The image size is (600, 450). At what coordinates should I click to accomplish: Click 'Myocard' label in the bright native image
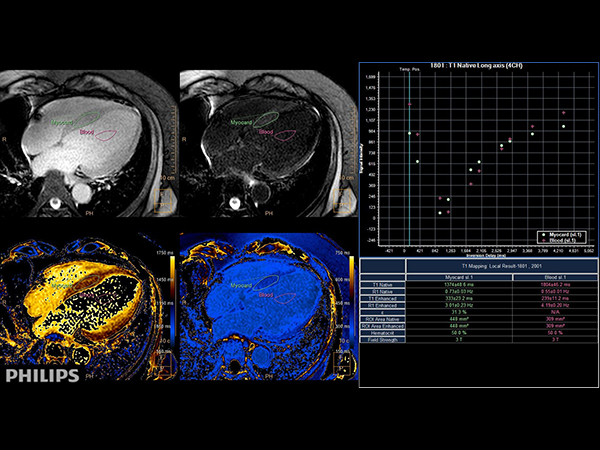coord(62,122)
